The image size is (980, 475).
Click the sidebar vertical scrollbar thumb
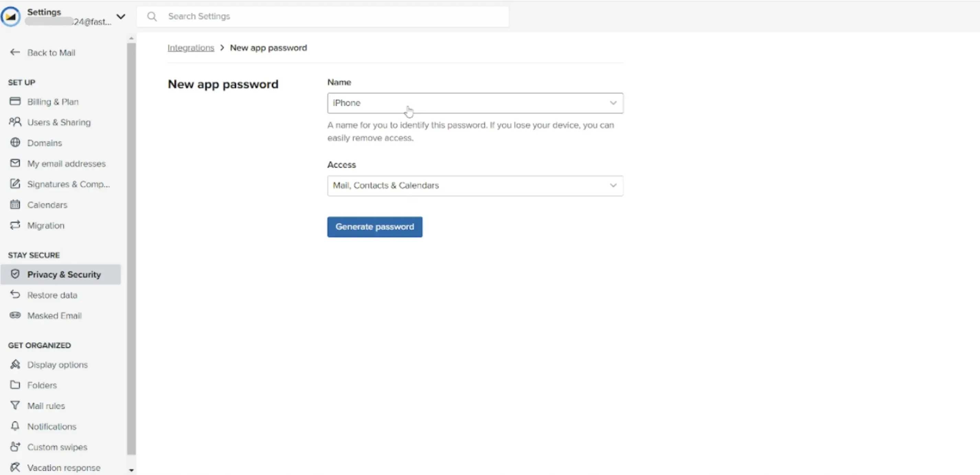(x=131, y=249)
